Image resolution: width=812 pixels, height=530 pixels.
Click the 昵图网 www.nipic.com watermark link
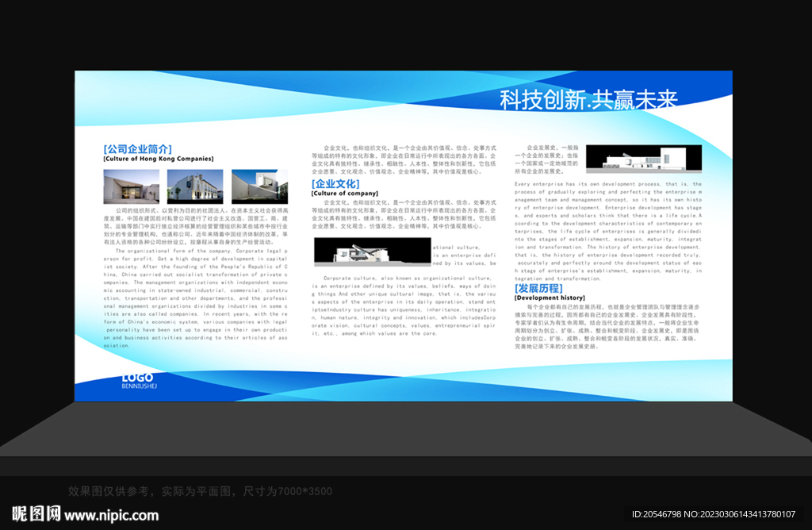(85, 514)
